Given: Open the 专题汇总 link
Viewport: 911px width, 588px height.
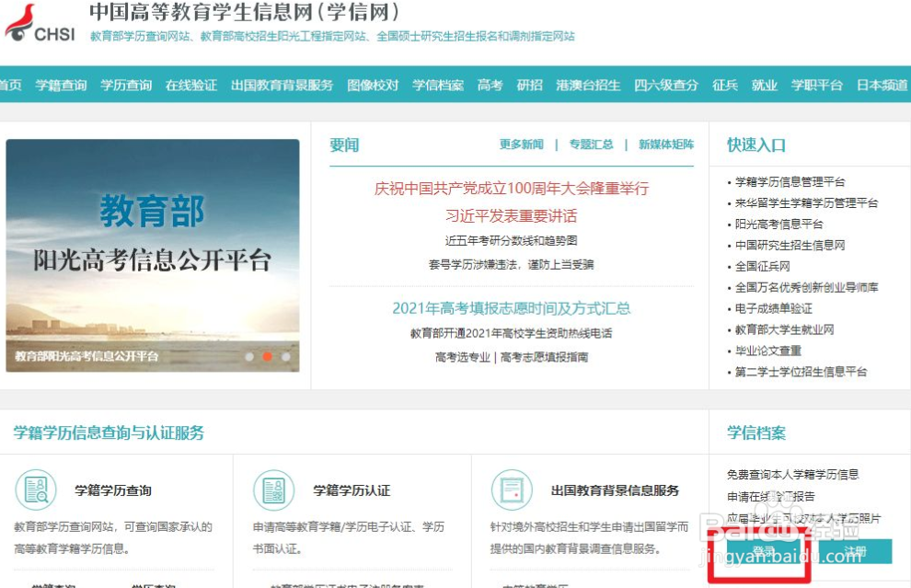Looking at the screenshot, I should pos(592,144).
